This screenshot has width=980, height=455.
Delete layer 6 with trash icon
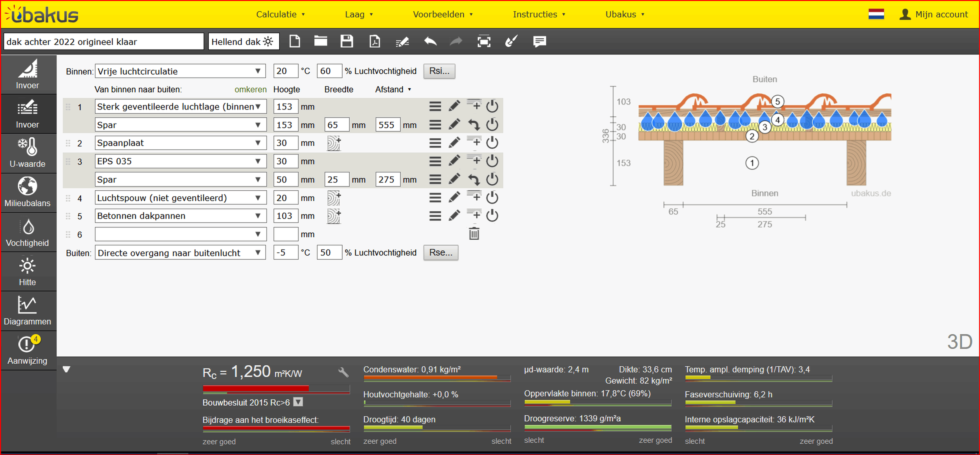point(474,234)
